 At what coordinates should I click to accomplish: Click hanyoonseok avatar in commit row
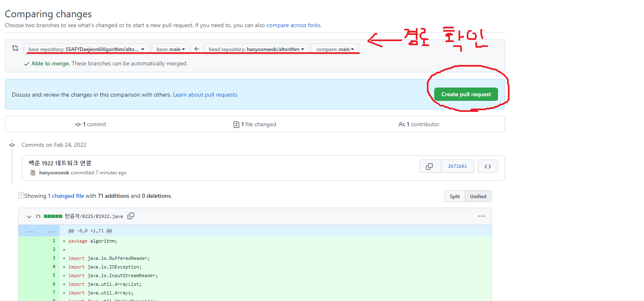coord(33,173)
